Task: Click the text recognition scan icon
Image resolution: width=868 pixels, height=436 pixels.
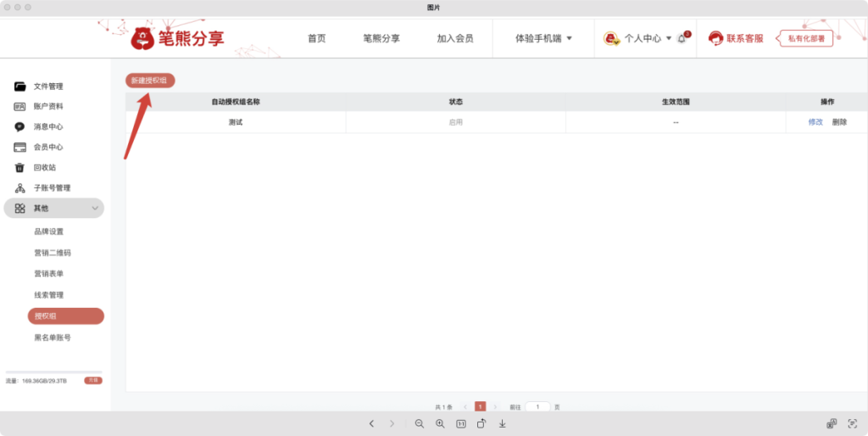Action: 852,423
